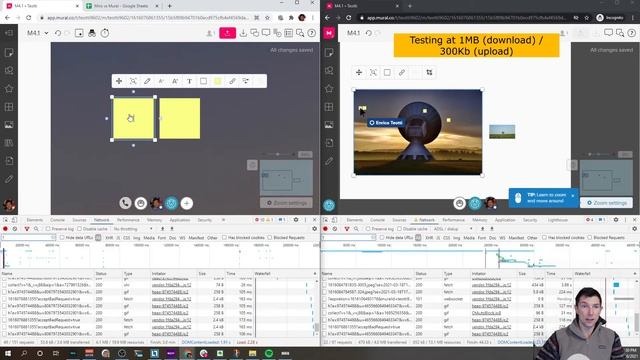640x360 pixels.
Task: Switch to the Console tab in left DevTools
Action: coord(58,220)
